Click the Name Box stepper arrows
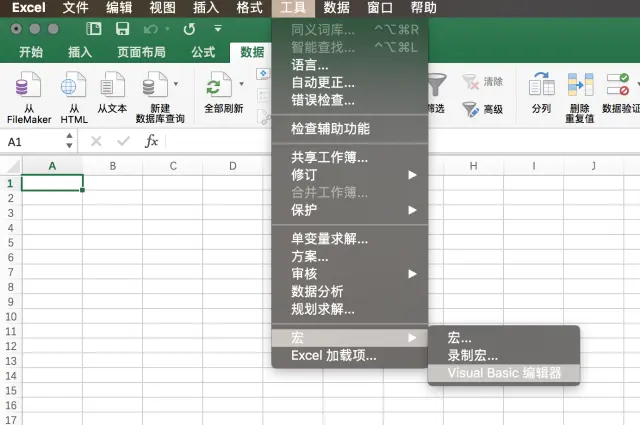 [x=69, y=140]
